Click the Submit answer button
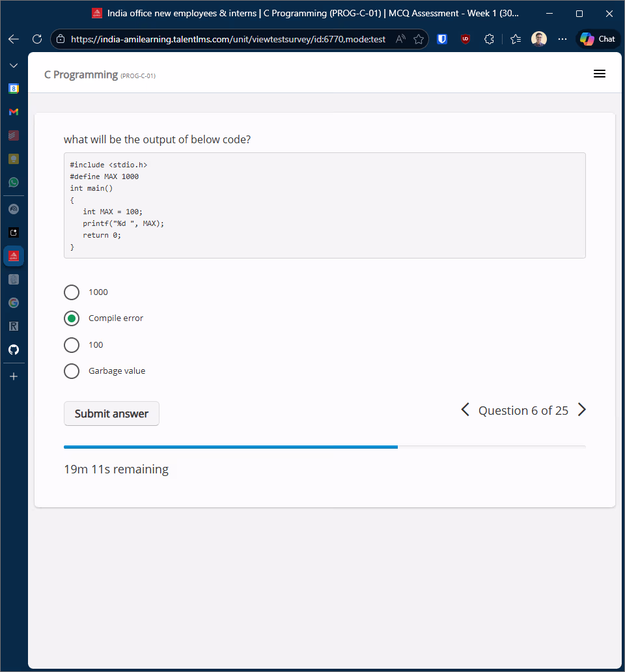This screenshot has height=672, width=625. tap(111, 413)
